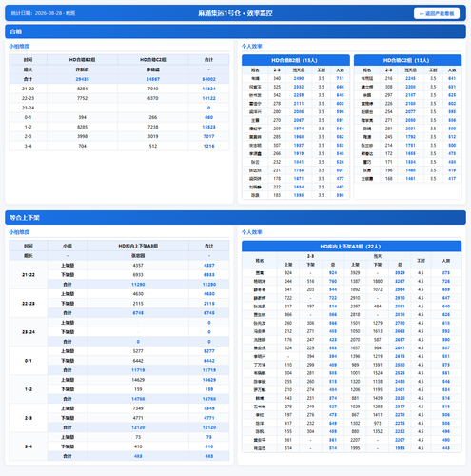Screen dimensions: 471x476
Task: Click the 1919 daily total in B2 table
Action: pyautogui.click(x=299, y=153)
